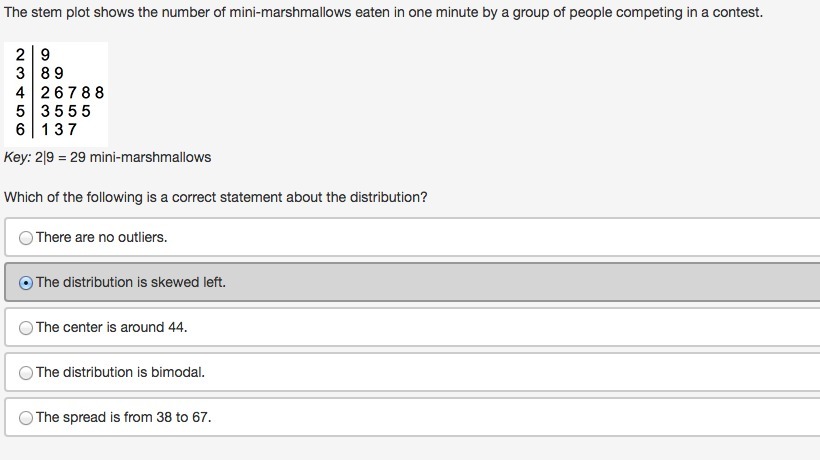Click "The spread is from 38 to 67." text
This screenshot has width=820, height=460.
124,418
